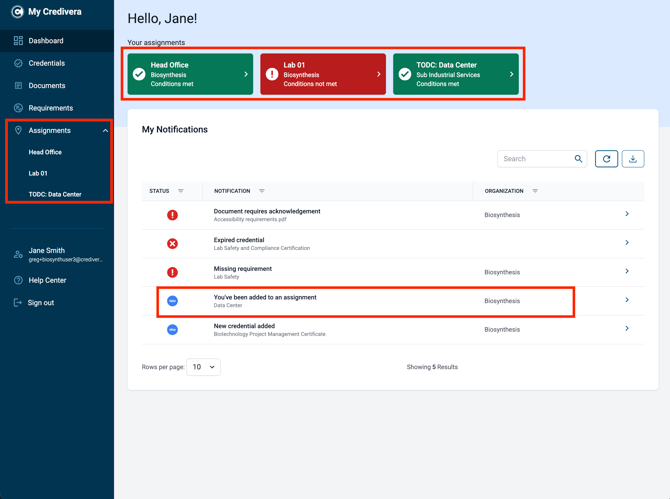The image size is (670, 499).
Task: Open the Missing requirement notification
Action: pyautogui.click(x=393, y=272)
